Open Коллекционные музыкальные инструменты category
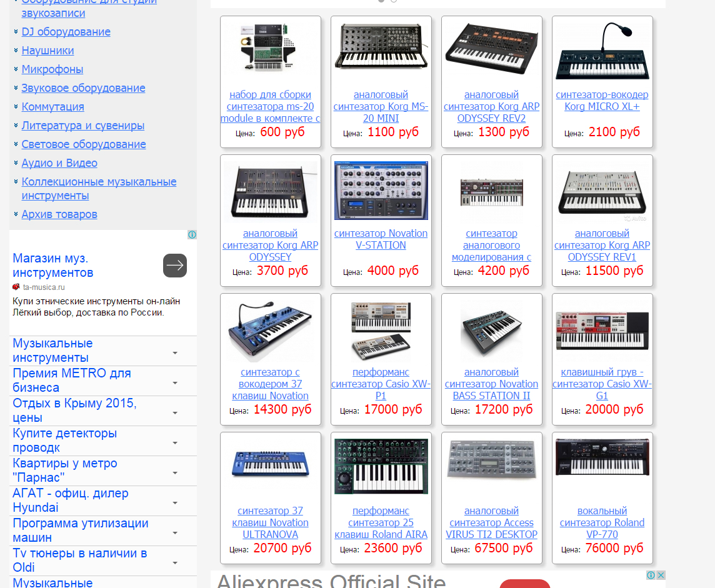Screen dimensions: 715x588 pos(99,189)
